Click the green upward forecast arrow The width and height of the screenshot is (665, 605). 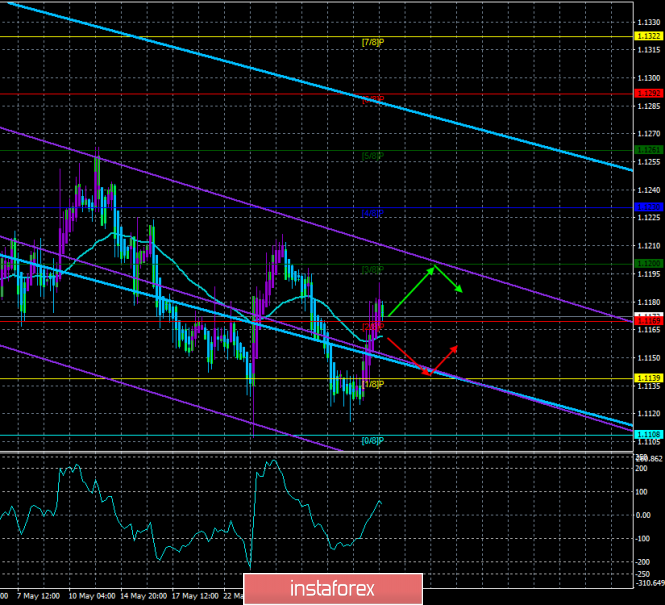[411, 291]
